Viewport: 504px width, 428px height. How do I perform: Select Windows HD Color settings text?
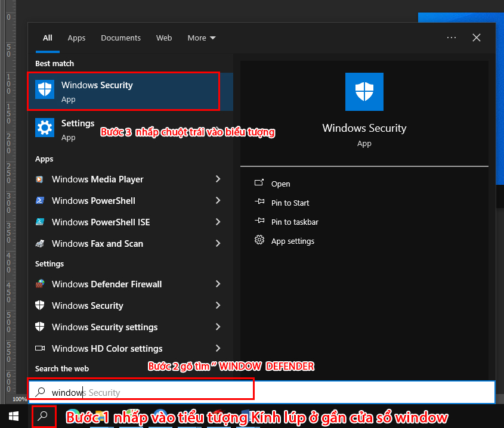[107, 349]
